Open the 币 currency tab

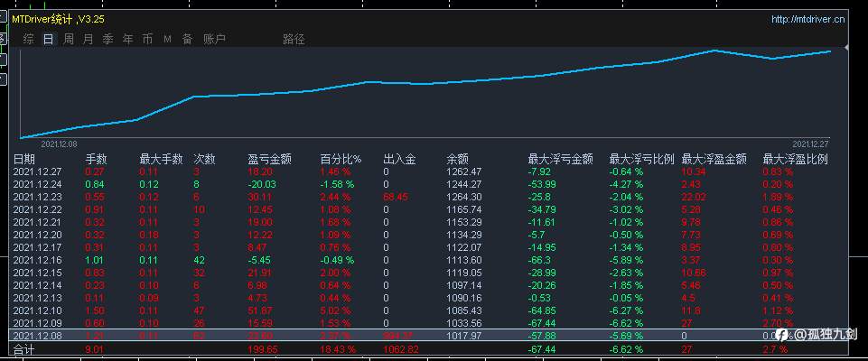pyautogui.click(x=147, y=39)
